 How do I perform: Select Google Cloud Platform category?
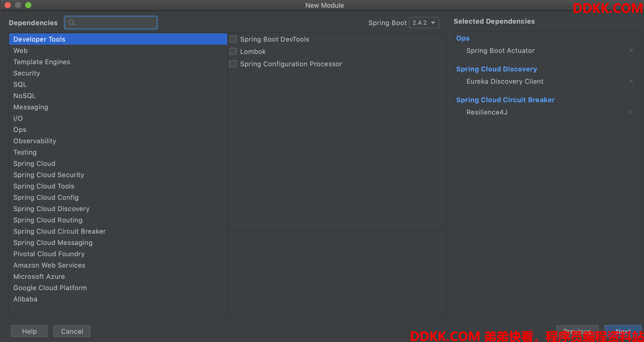click(x=118, y=288)
